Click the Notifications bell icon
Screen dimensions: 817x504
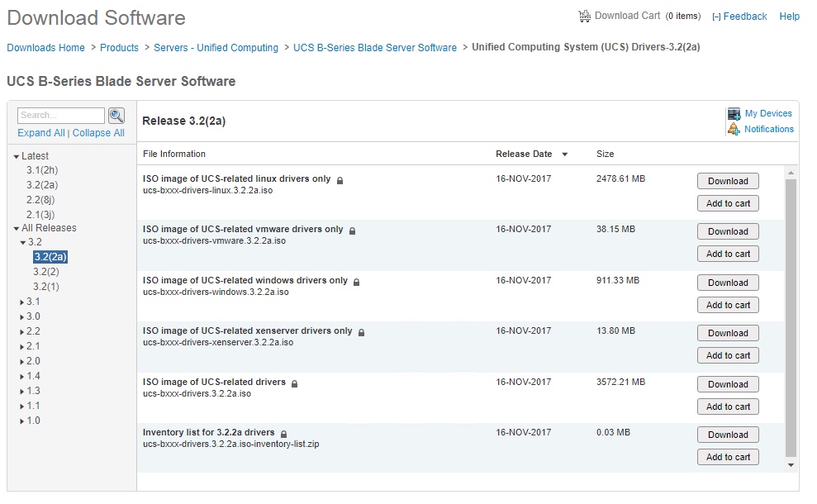734,130
